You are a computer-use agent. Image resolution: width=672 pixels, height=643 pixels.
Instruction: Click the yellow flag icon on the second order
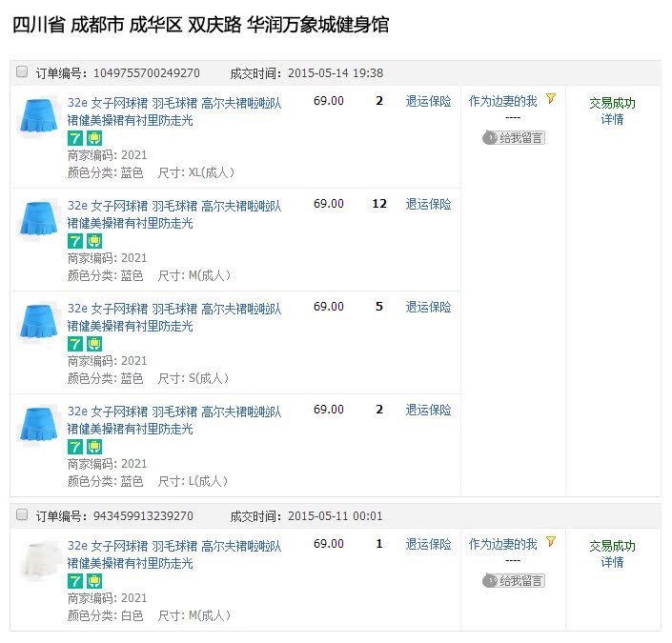pos(551,543)
